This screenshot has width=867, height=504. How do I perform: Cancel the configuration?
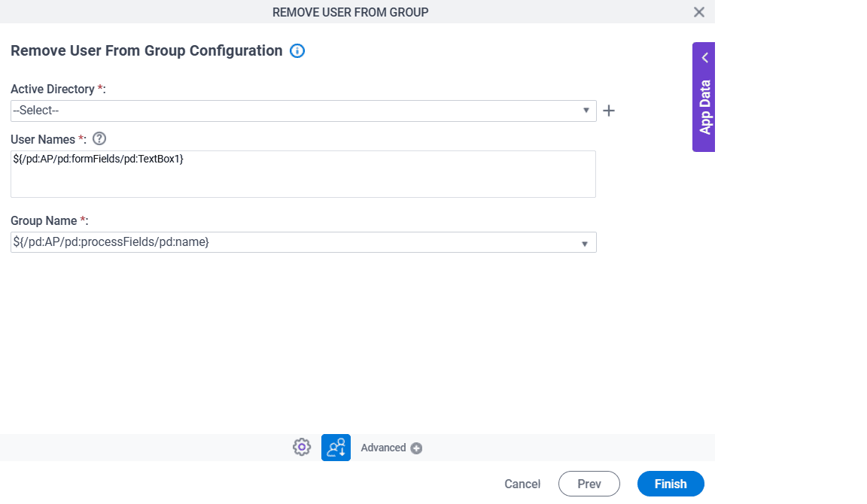(522, 484)
